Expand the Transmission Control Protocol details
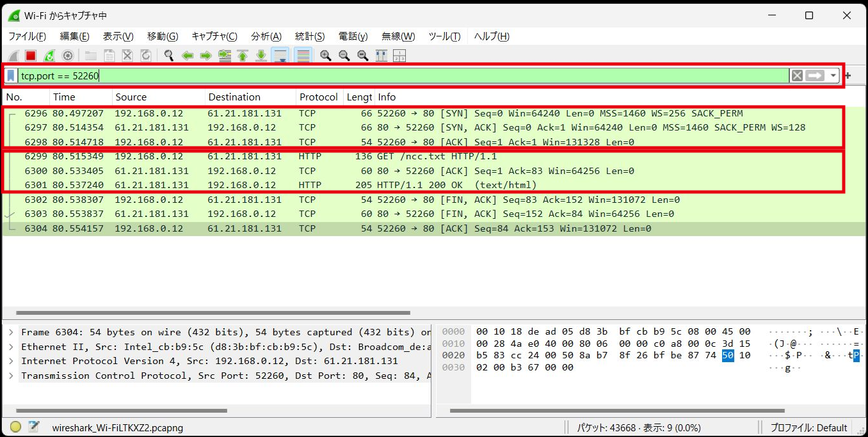868x437 pixels. pos(11,376)
